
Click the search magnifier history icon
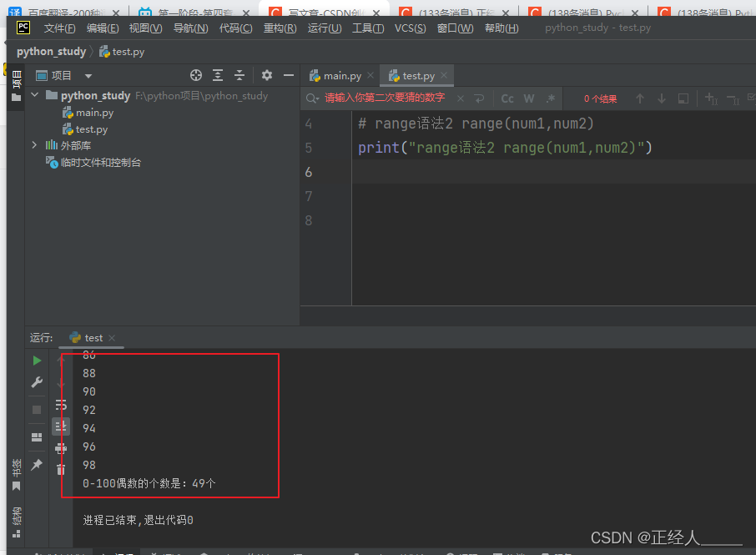(x=312, y=98)
